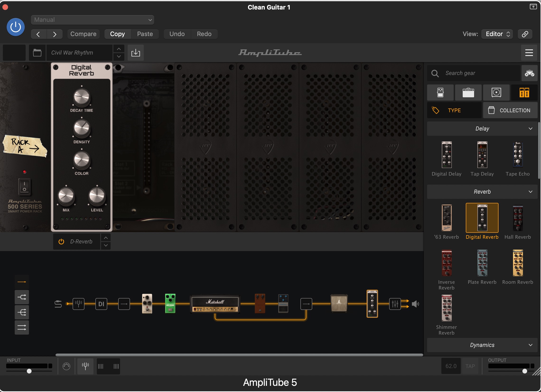Open the View Editor dropdown

click(497, 34)
